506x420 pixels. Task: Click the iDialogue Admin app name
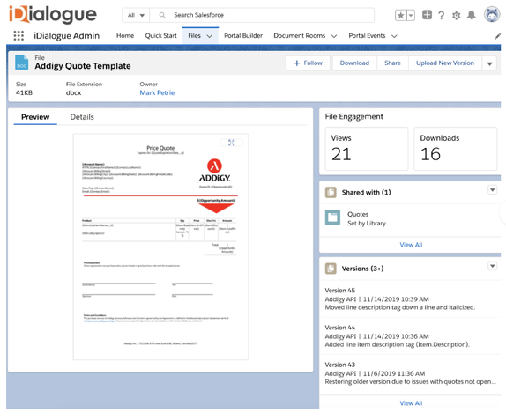pos(66,36)
